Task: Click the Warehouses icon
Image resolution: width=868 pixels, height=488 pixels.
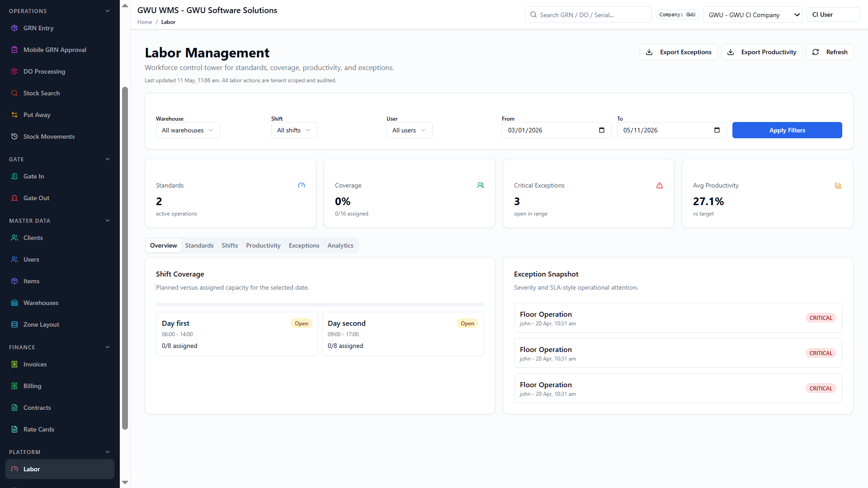Action: coord(14,303)
